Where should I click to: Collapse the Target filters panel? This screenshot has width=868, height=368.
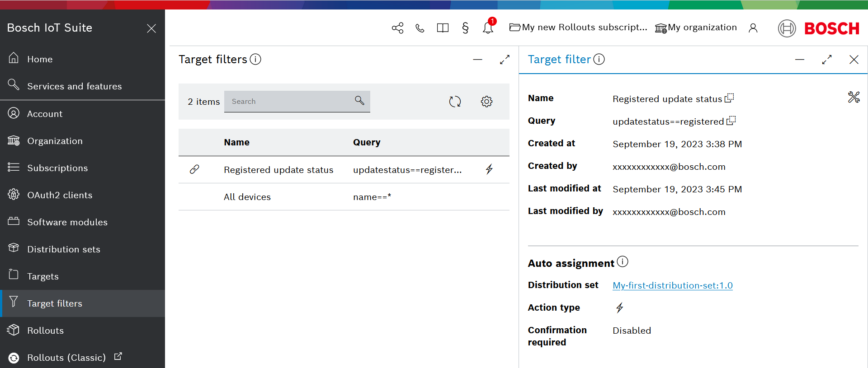tap(477, 60)
